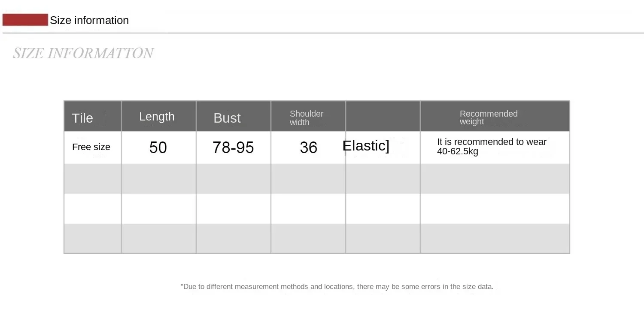Click the "Elastic]" cell text
This screenshot has width=644, height=325.
[366, 146]
